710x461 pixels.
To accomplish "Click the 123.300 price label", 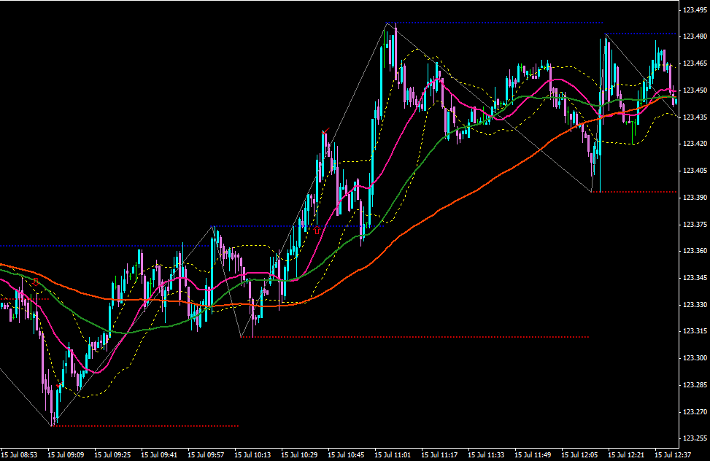I will (696, 358).
